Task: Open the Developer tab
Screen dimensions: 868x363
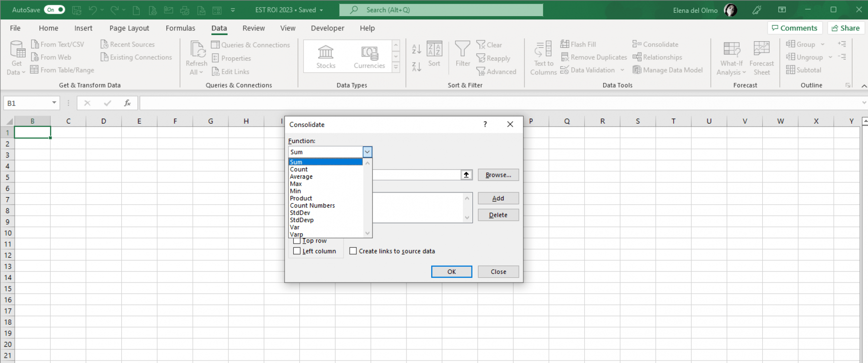Action: (x=327, y=28)
